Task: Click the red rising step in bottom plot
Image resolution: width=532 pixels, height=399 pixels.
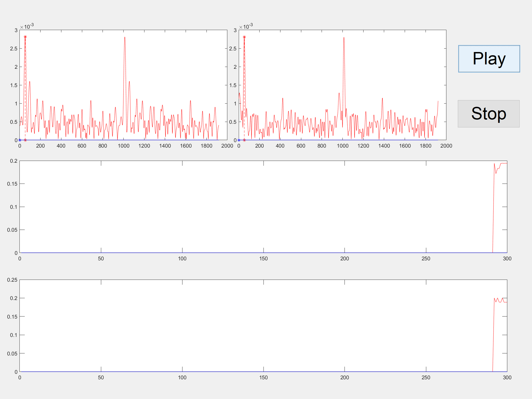Action: point(493,335)
